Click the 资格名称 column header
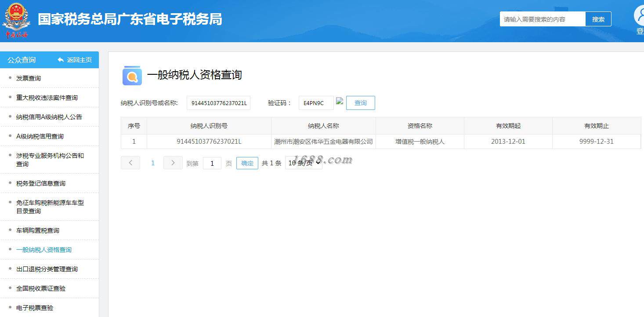The width and height of the screenshot is (644, 317). click(x=420, y=126)
